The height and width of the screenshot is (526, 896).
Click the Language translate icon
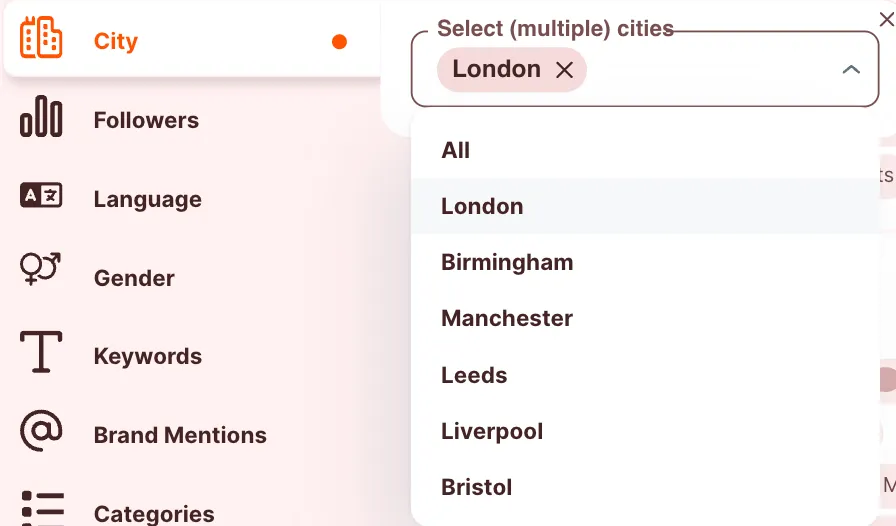click(41, 196)
